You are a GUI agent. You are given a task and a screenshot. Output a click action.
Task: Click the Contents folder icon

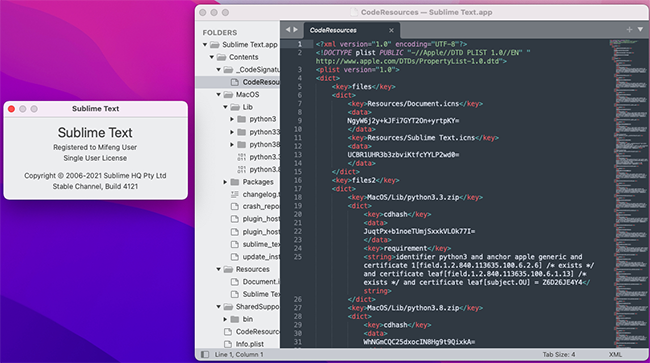coord(221,57)
